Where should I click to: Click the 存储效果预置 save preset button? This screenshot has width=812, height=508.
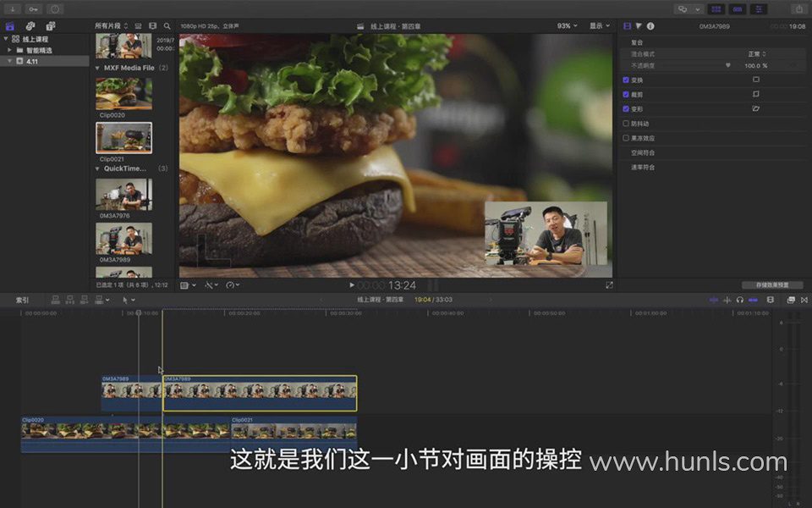(772, 285)
